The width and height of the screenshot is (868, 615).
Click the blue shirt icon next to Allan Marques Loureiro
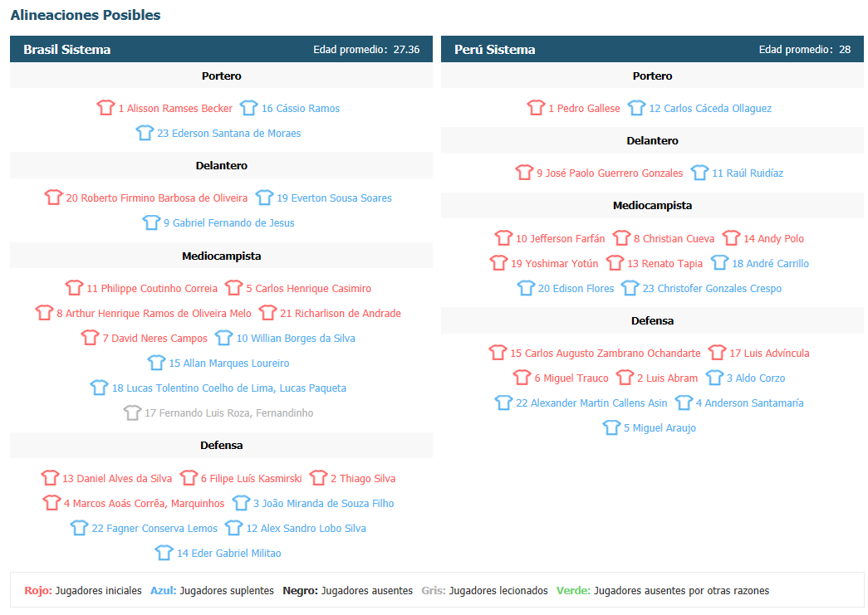(156, 362)
